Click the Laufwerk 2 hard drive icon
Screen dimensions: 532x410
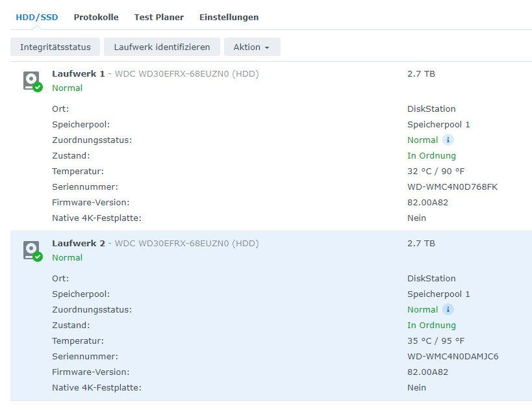[x=32, y=251]
